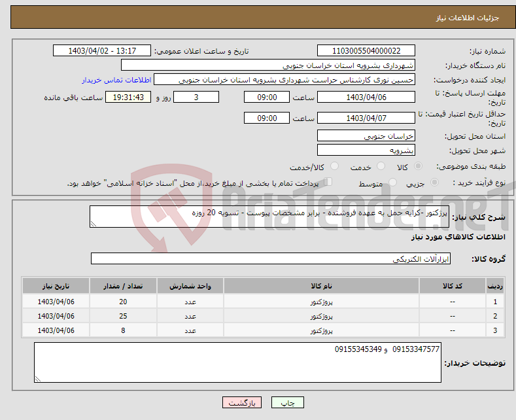The image size is (516, 420).
Task: Click the price validity time 09:00 field
Action: pyautogui.click(x=267, y=118)
